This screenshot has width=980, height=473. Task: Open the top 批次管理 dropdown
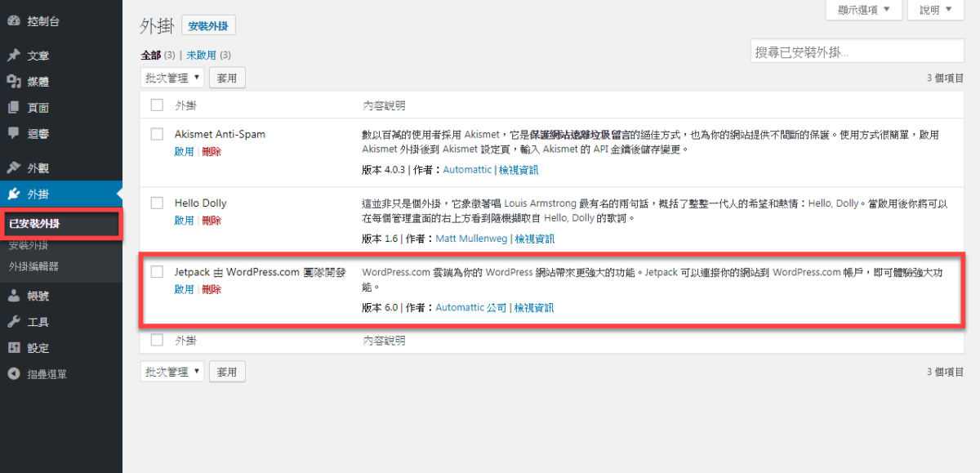171,78
